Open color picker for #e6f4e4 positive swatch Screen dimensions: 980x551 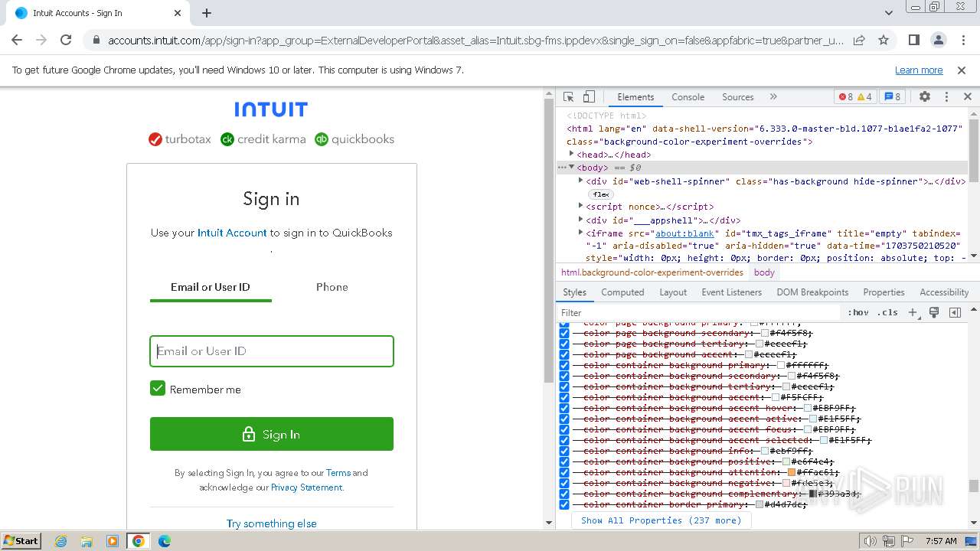coord(786,462)
